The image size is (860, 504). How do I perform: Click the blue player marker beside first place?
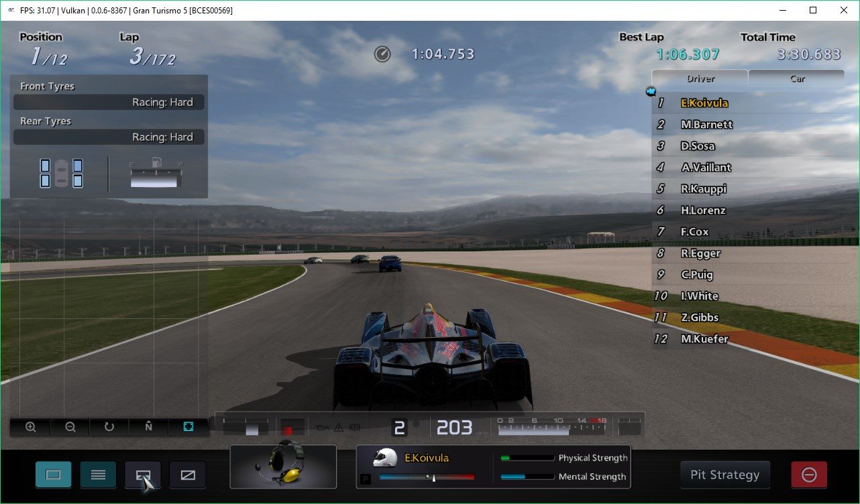[x=650, y=91]
